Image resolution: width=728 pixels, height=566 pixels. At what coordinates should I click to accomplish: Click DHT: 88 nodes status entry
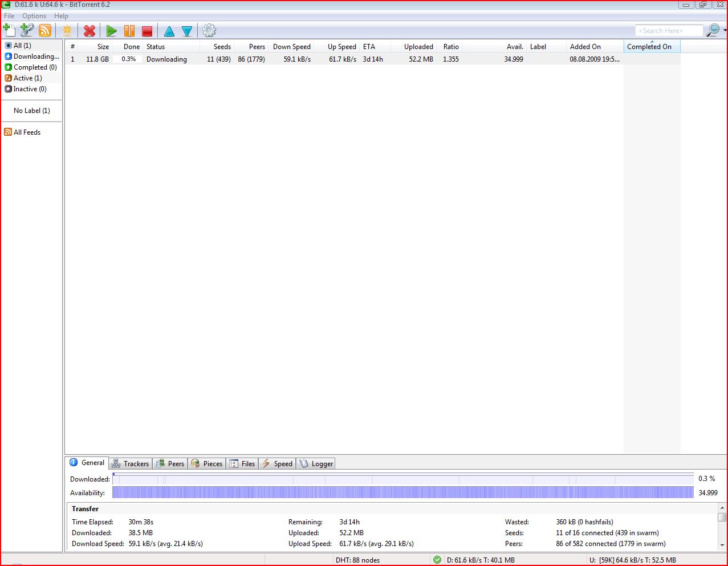tap(358, 560)
